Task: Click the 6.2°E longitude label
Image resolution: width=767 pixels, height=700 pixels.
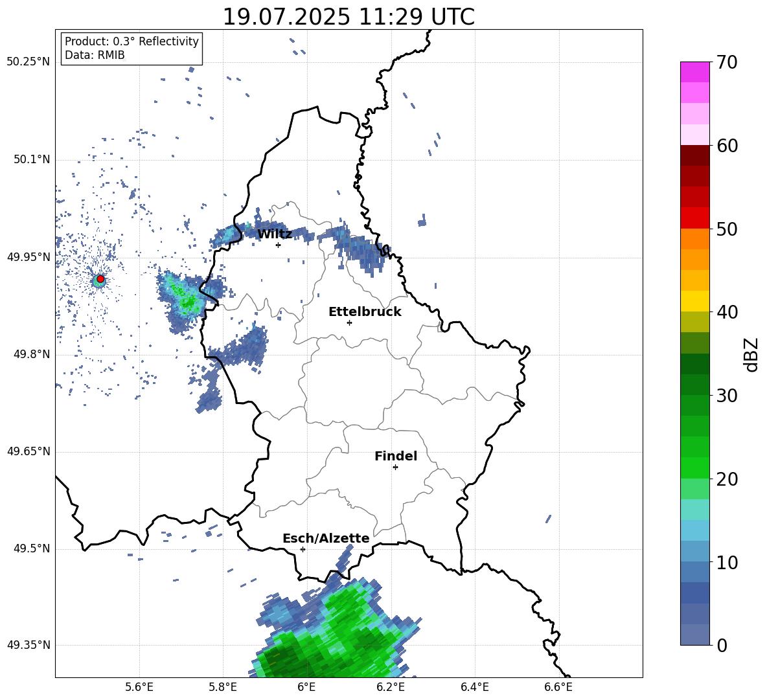Action: [391, 687]
